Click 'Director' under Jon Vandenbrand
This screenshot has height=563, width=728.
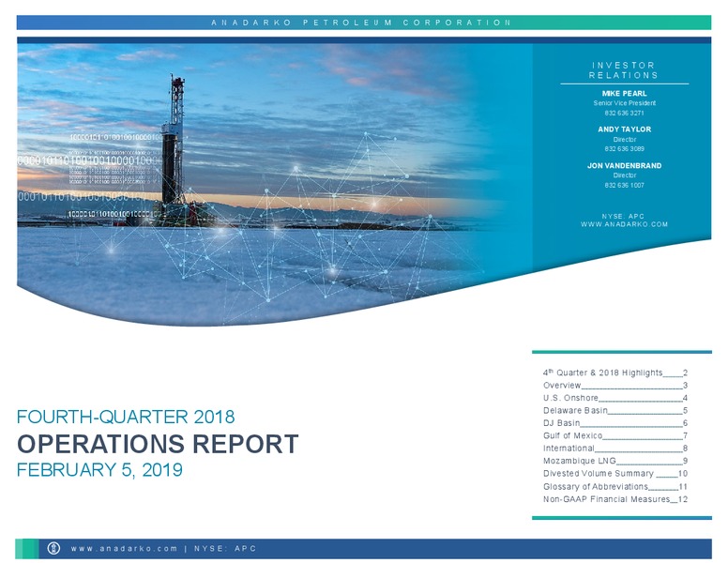pyautogui.click(x=624, y=175)
